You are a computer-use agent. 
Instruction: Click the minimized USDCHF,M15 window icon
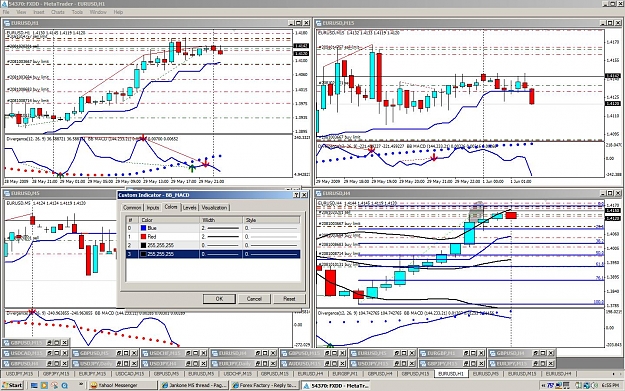tap(145, 353)
